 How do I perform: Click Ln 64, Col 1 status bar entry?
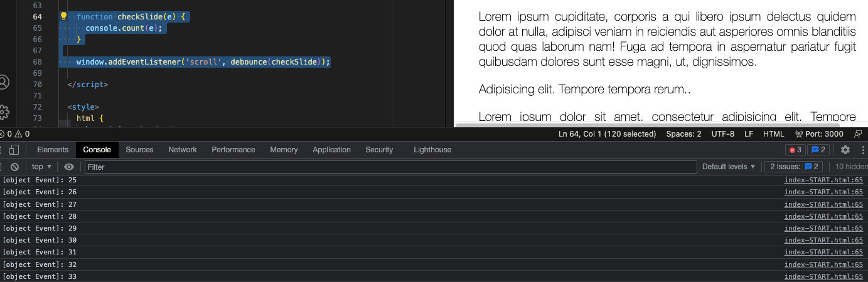pos(607,134)
